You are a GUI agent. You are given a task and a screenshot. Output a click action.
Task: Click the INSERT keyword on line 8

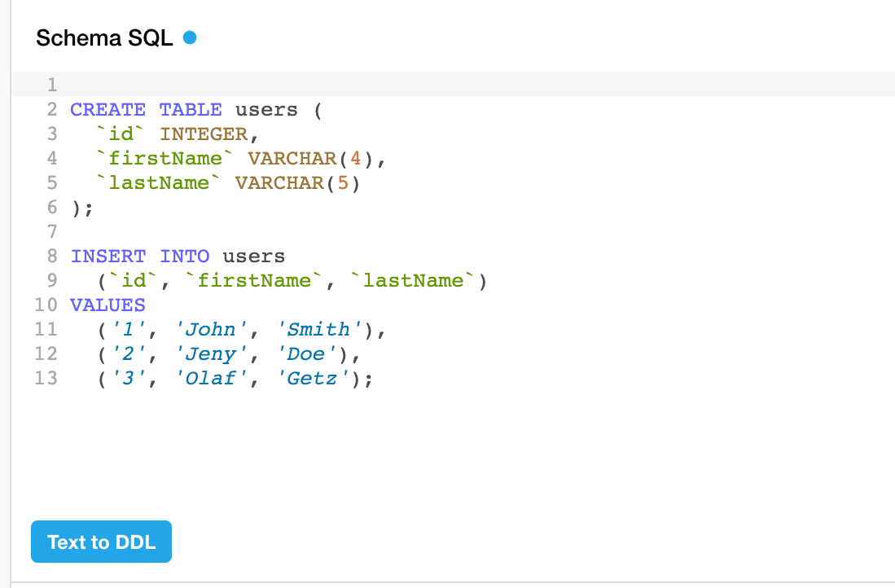pyautogui.click(x=107, y=257)
